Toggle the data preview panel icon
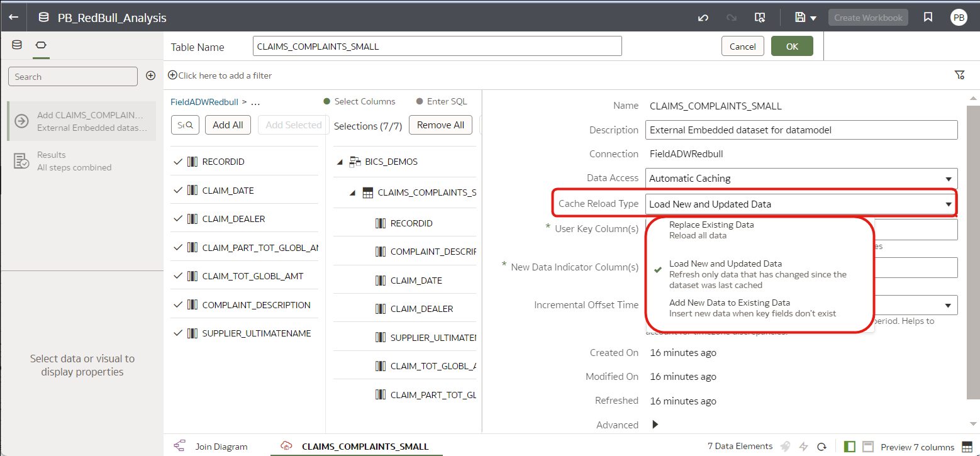Screen dimensions: 980x456 pyautogui.click(x=868, y=447)
